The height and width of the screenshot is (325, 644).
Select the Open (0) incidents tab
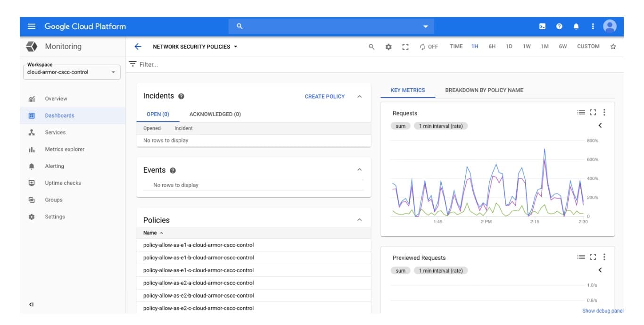(x=158, y=114)
